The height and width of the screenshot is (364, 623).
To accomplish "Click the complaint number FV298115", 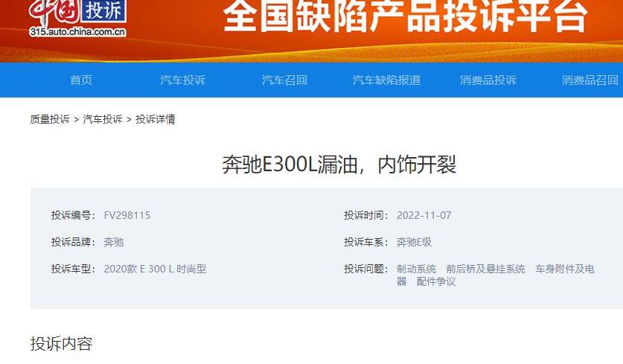I will (127, 215).
